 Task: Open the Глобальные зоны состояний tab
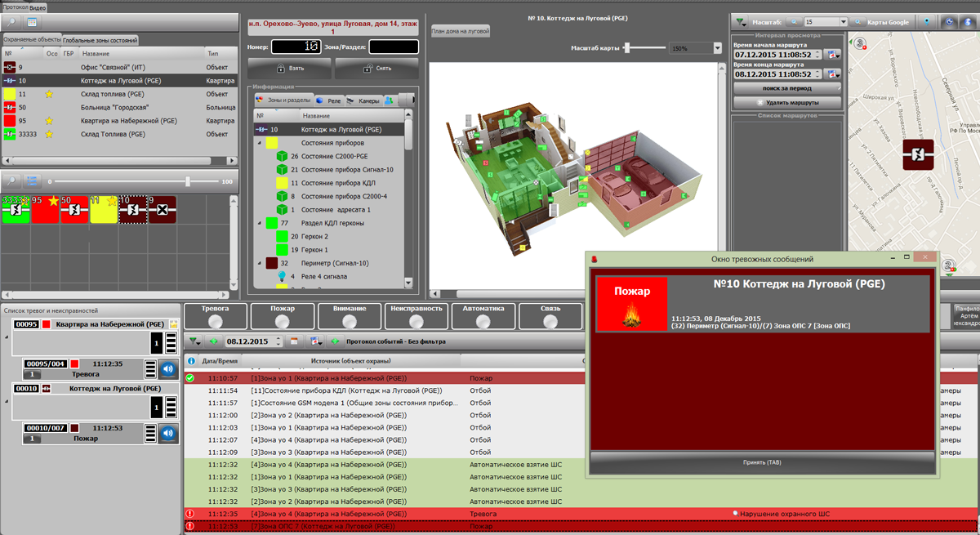100,40
